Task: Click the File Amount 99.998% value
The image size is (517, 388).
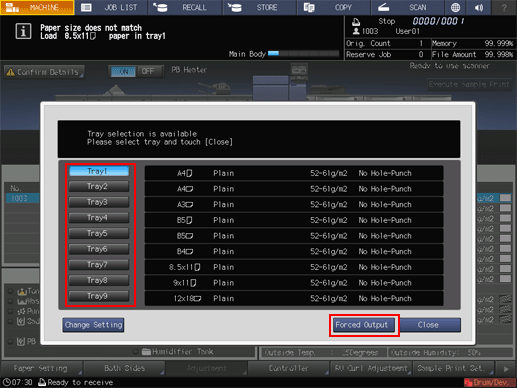Action: (x=498, y=55)
